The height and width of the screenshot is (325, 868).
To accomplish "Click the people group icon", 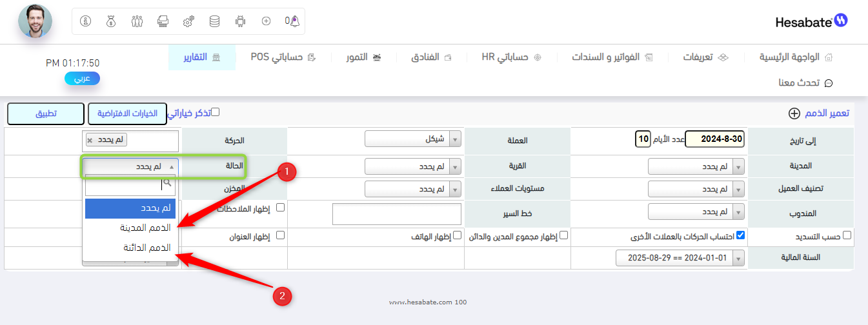I will coord(137,21).
